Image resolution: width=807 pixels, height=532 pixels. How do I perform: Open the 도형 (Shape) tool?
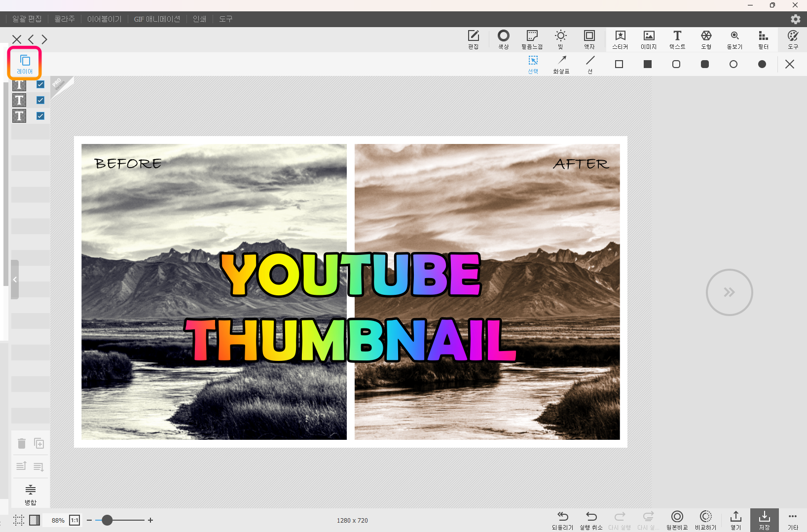[706, 39]
